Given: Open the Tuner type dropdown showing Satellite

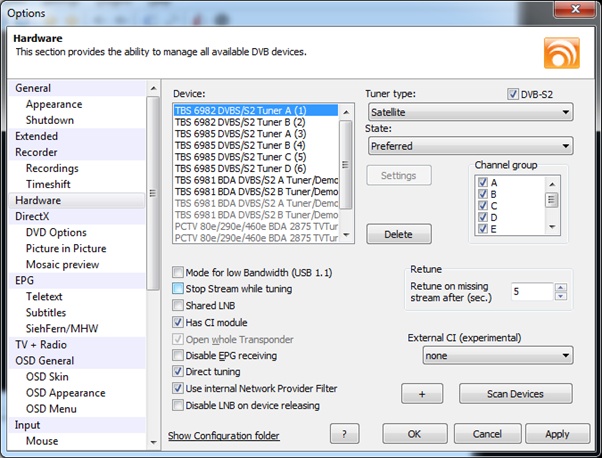Looking at the screenshot, I should tap(470, 112).
